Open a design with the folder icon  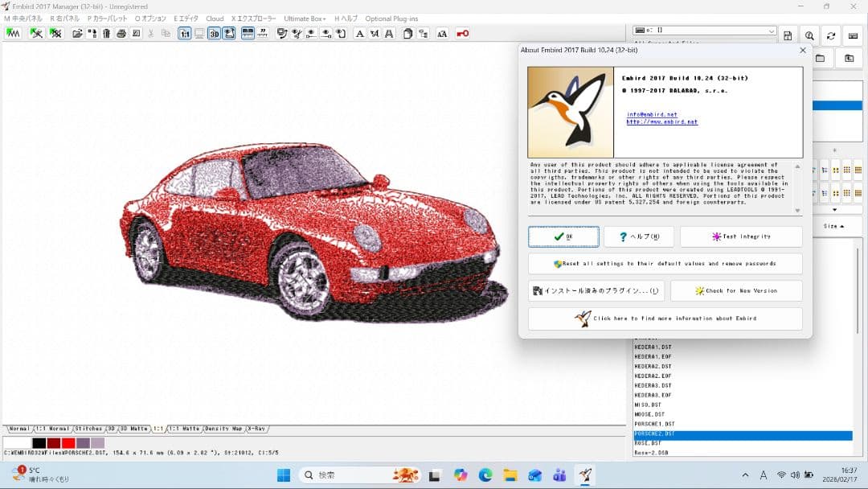76,33
